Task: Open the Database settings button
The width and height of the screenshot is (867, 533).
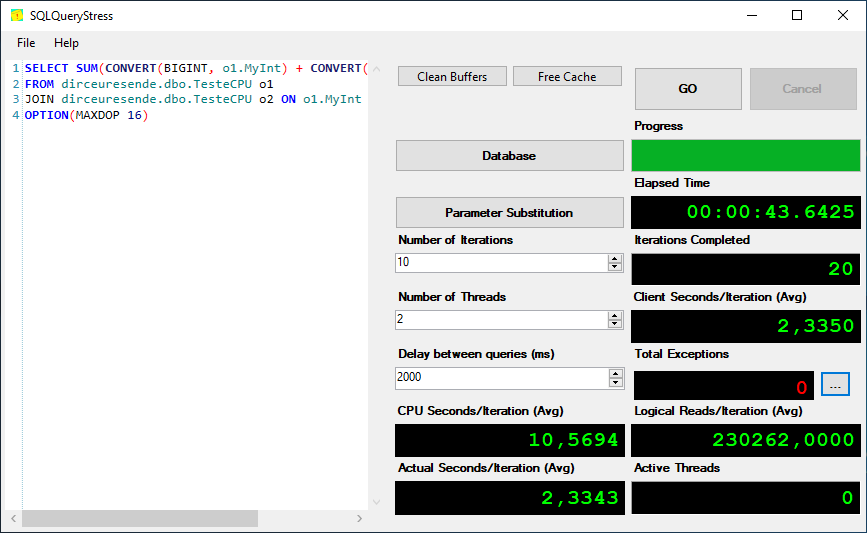Action: click(509, 156)
